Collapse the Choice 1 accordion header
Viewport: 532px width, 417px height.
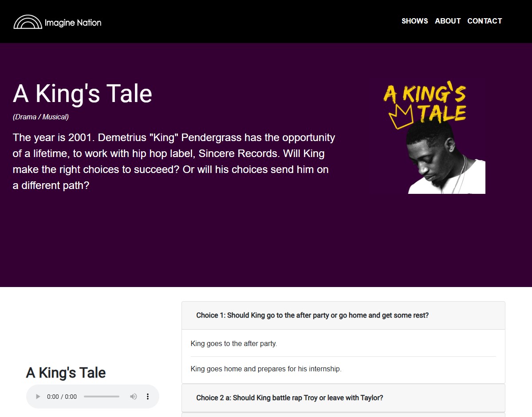[x=312, y=315]
